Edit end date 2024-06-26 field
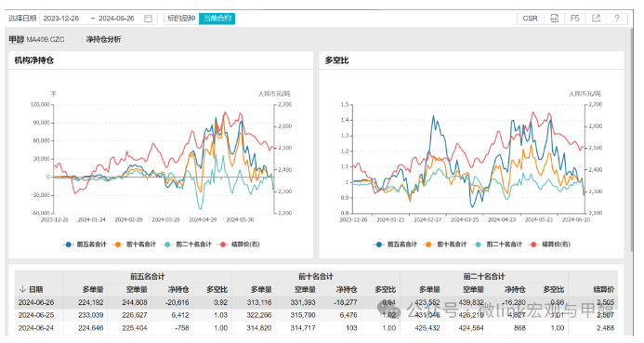Image resolution: width=644 pixels, height=343 pixels. point(116,19)
